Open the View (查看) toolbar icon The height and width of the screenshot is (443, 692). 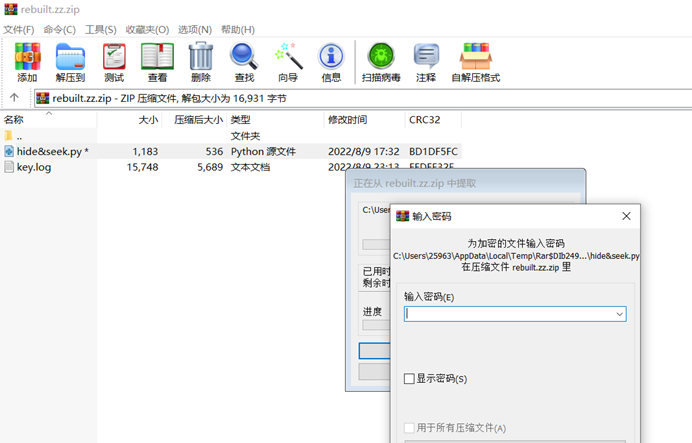tap(157, 62)
